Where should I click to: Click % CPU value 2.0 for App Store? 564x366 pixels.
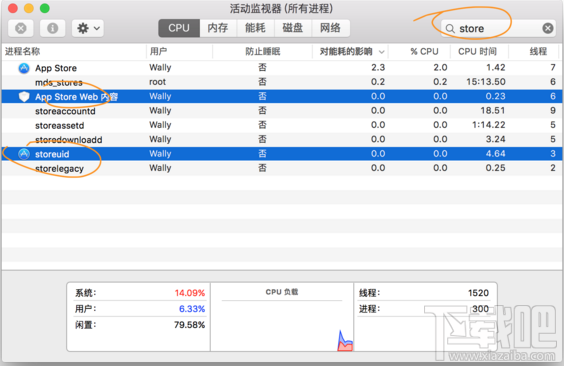pos(440,68)
